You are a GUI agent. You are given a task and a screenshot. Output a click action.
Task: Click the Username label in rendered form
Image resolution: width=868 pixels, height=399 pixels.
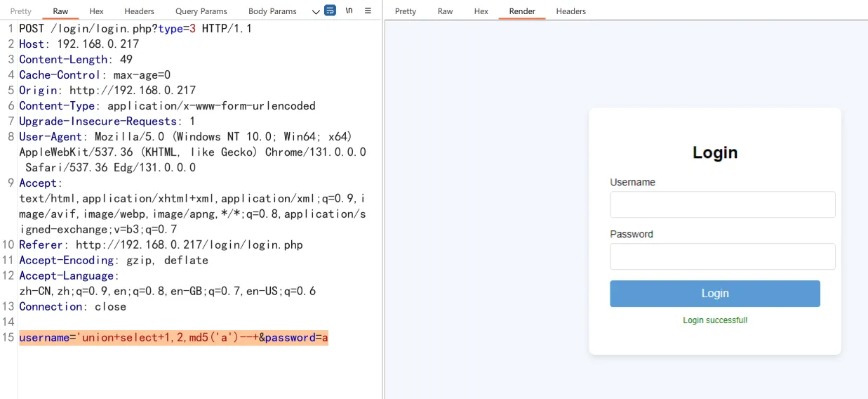click(x=632, y=182)
